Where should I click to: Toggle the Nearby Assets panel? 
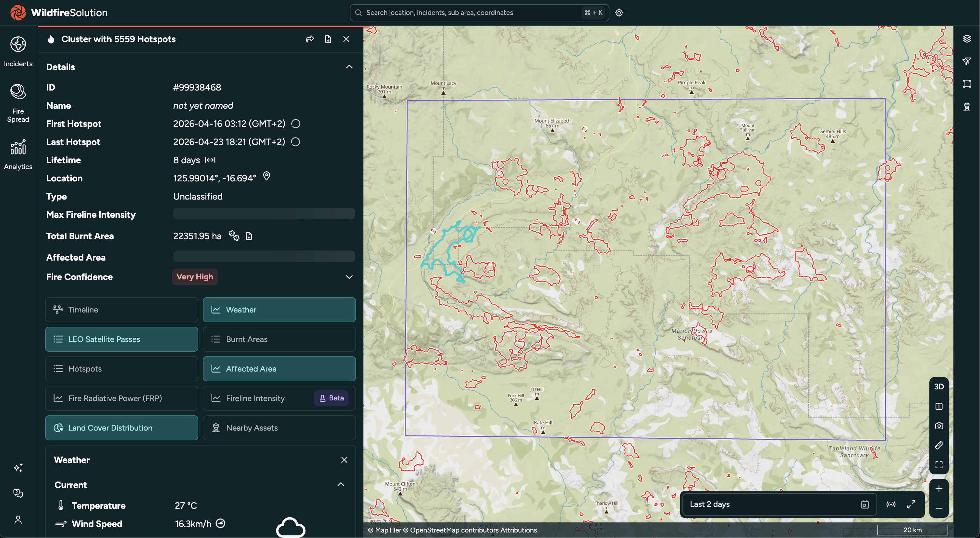279,428
